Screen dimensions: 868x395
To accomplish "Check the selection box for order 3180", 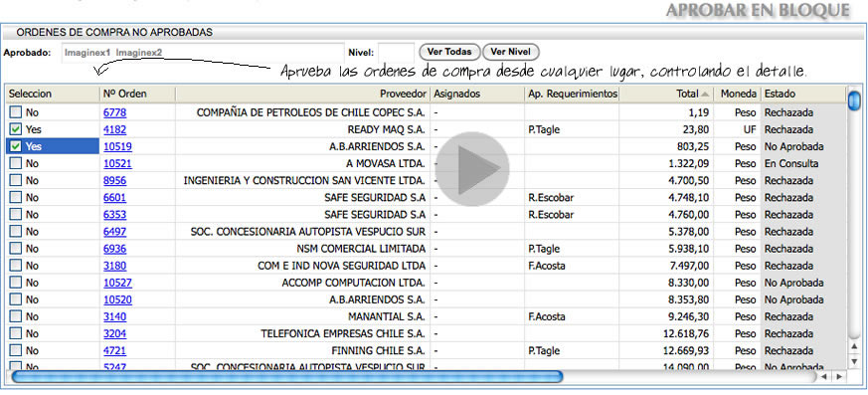I will (x=16, y=266).
